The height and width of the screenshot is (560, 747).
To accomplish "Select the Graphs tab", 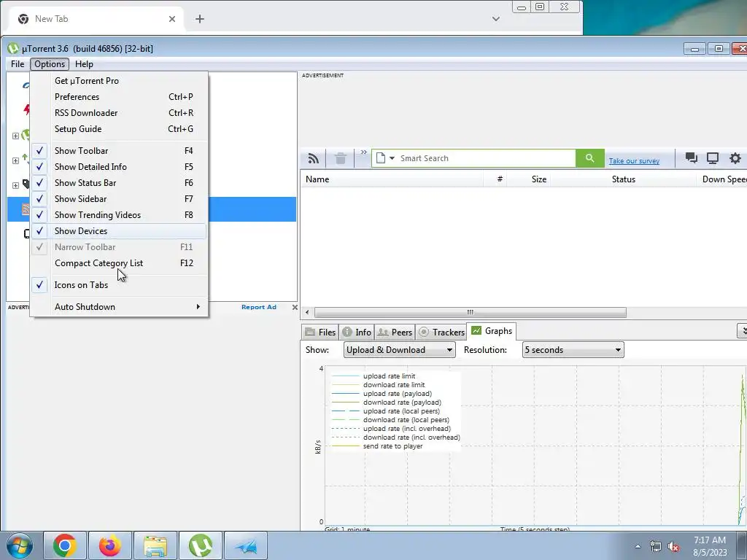I will click(x=492, y=331).
